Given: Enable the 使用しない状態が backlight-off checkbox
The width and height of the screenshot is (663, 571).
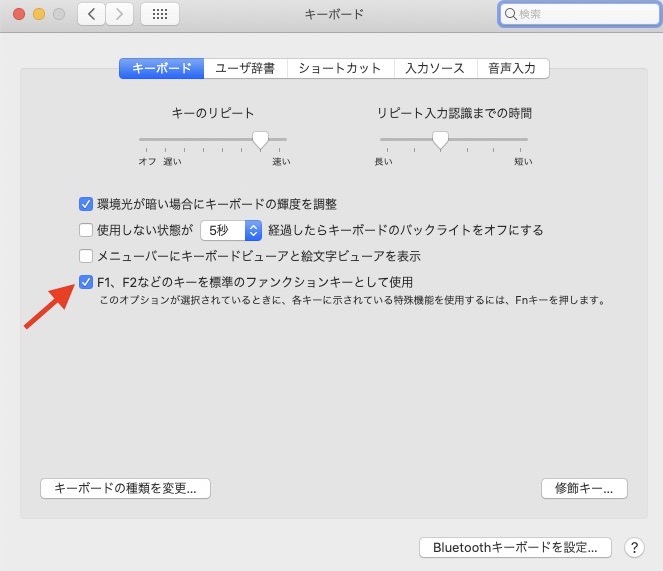Looking at the screenshot, I should point(86,230).
